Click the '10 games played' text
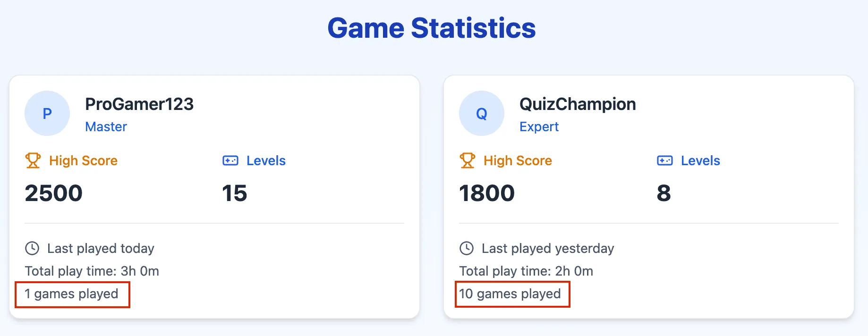Image resolution: width=868 pixels, height=336 pixels. (510, 294)
